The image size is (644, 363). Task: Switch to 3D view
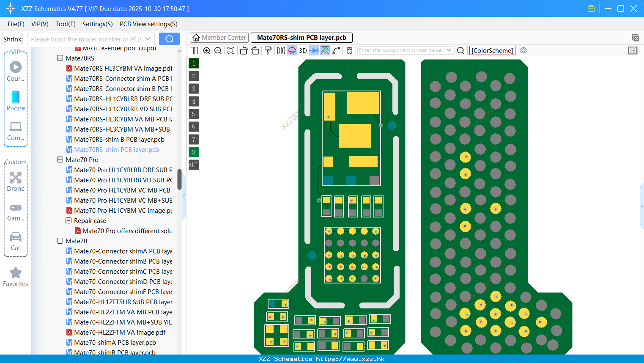303,50
